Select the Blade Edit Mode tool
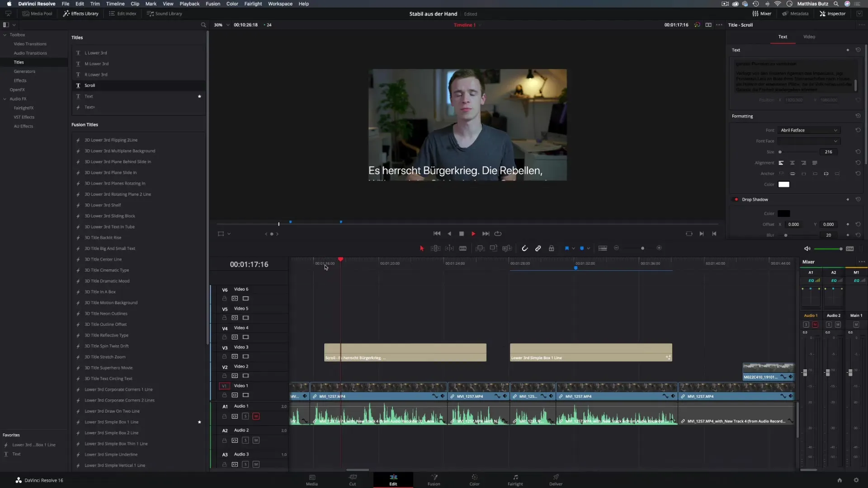 (x=462, y=248)
